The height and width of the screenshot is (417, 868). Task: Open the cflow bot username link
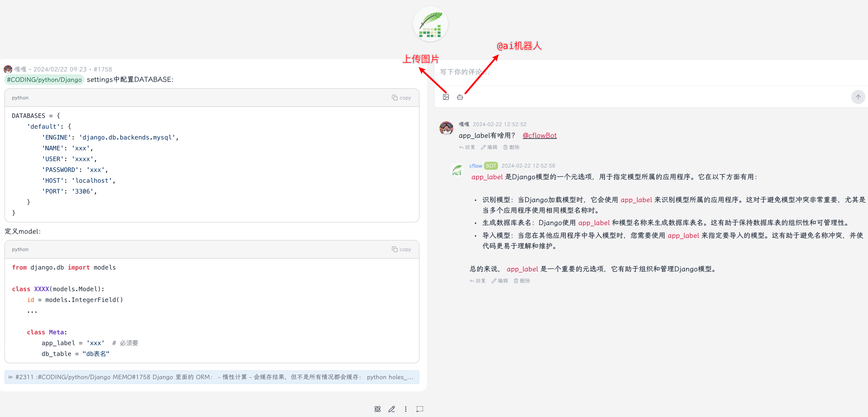coord(475,166)
